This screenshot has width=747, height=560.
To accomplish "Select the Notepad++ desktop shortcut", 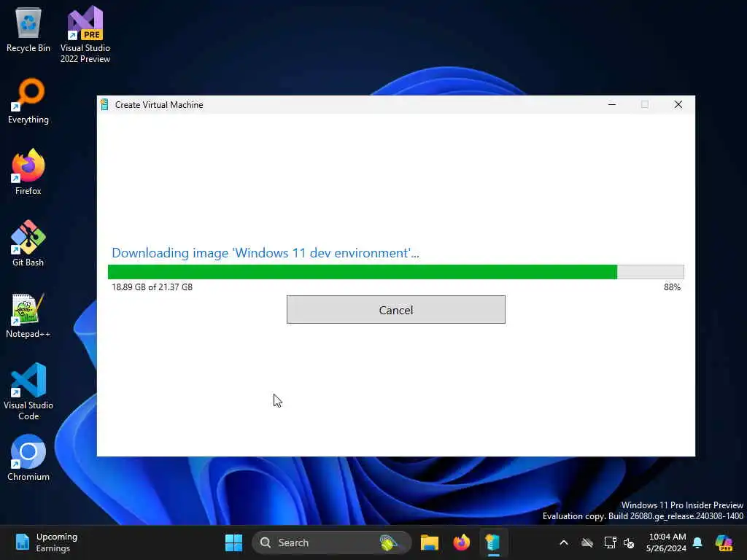I will 28,315.
